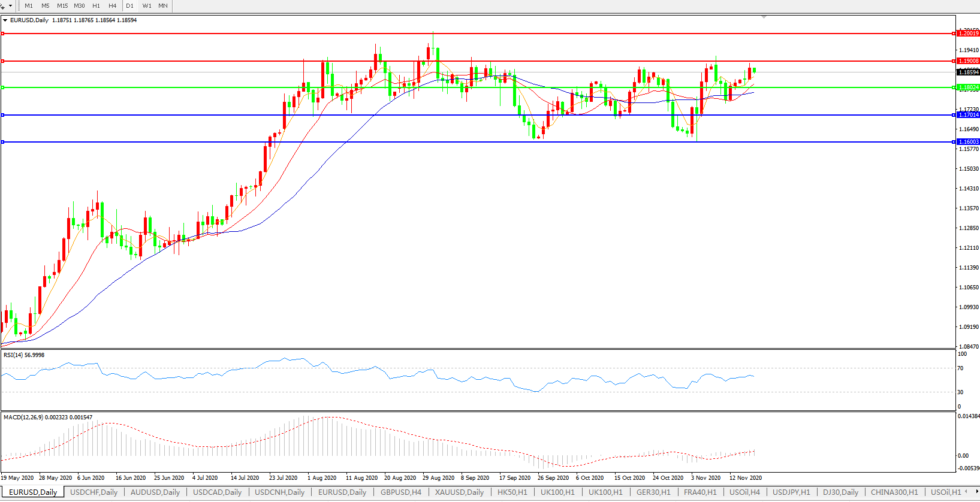The image size is (980, 502).
Task: Switch to the GBPUSD,H4 chart tab
Action: [x=401, y=492]
